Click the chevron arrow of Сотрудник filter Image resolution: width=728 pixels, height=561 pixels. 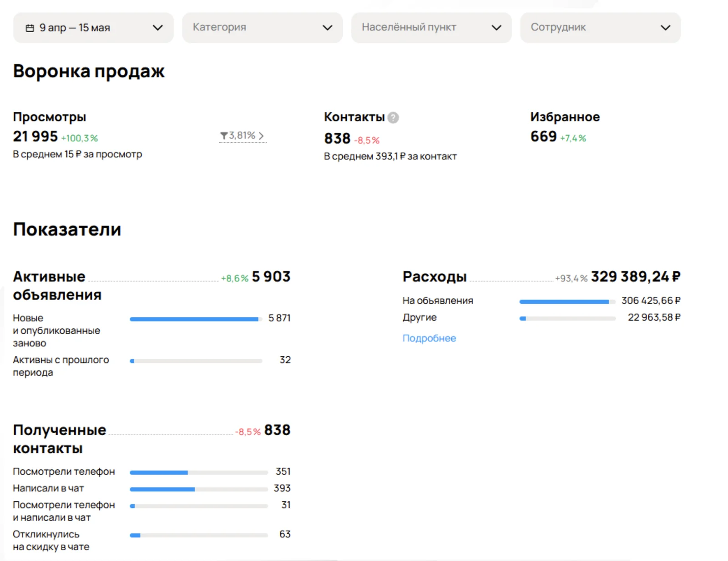click(665, 28)
